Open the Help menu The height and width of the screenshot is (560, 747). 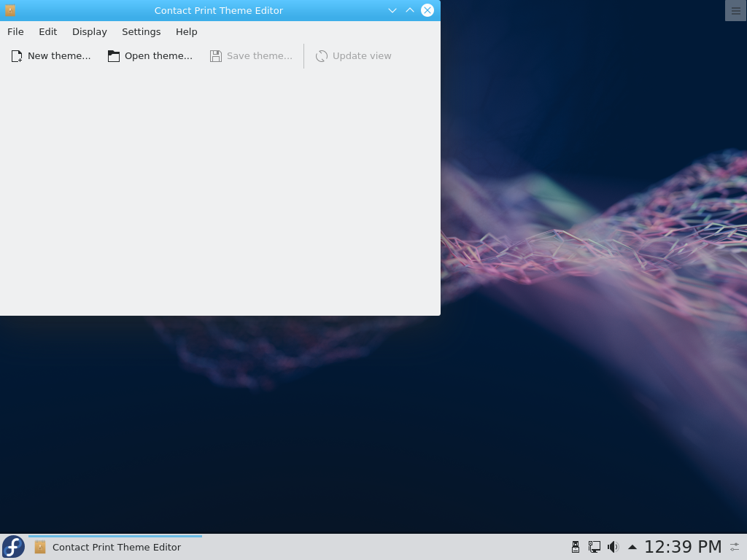186,32
